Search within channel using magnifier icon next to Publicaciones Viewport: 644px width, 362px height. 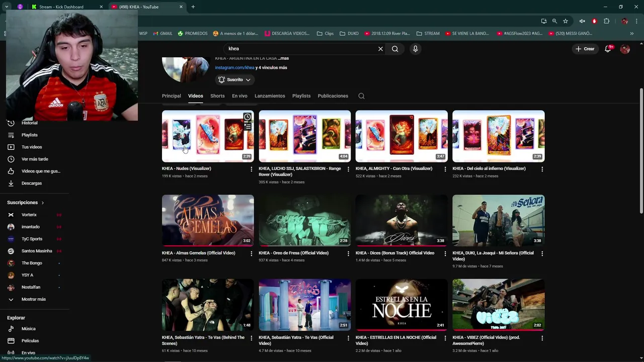361,96
